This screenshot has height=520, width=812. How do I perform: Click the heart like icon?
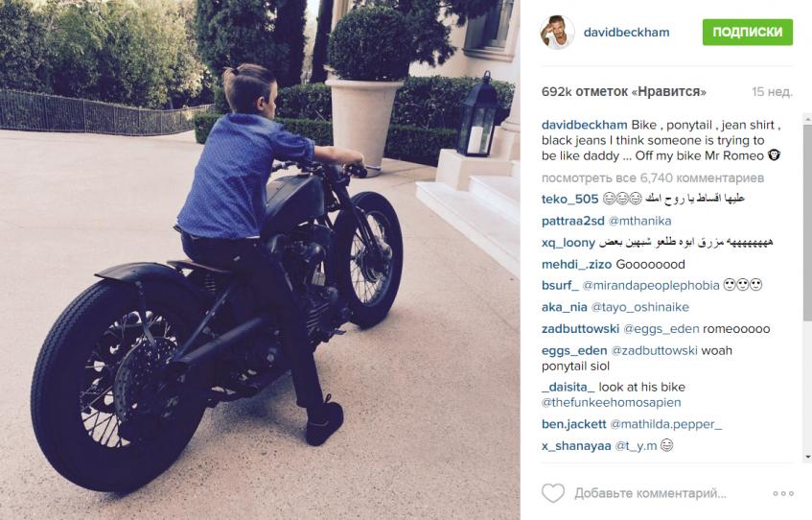coord(552,493)
